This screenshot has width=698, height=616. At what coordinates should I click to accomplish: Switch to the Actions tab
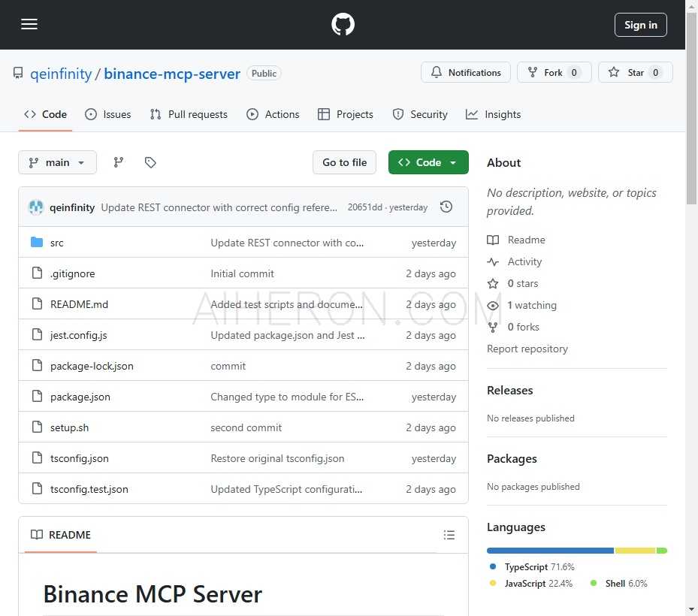pyautogui.click(x=273, y=114)
